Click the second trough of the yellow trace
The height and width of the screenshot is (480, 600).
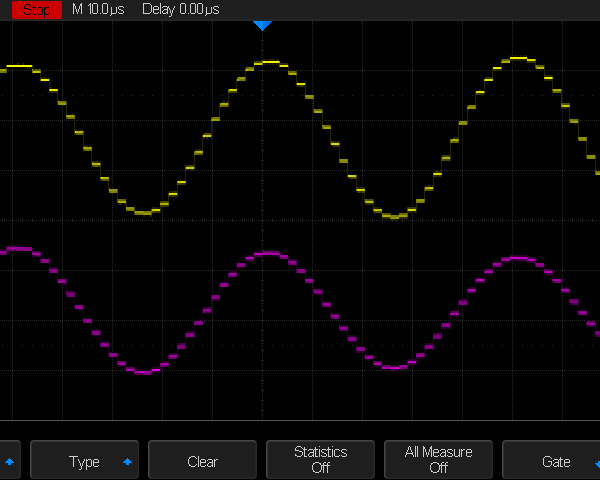click(x=394, y=216)
